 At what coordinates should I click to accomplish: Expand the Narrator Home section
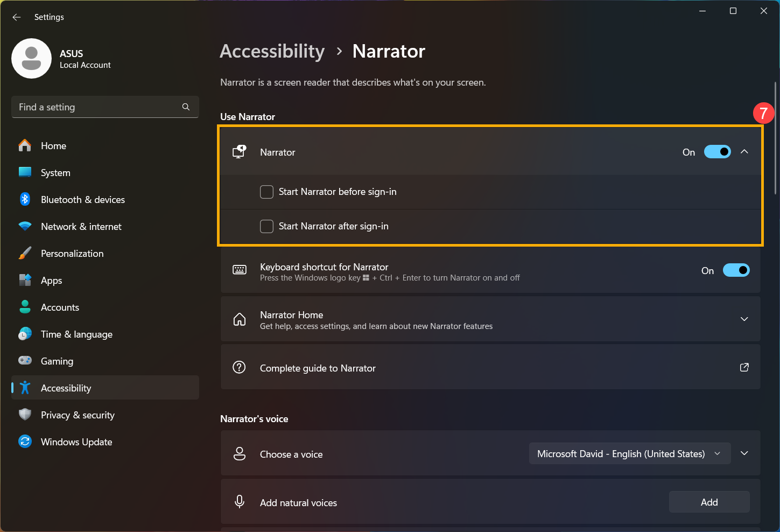click(x=744, y=319)
